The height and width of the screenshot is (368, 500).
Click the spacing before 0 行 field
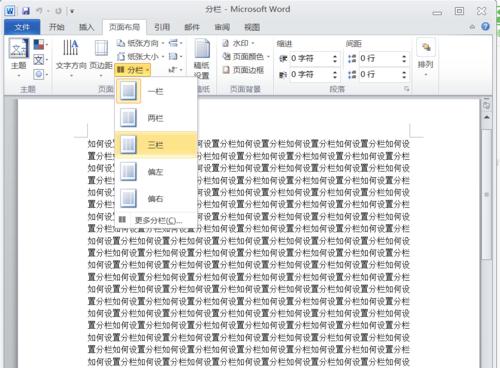tap(379, 59)
